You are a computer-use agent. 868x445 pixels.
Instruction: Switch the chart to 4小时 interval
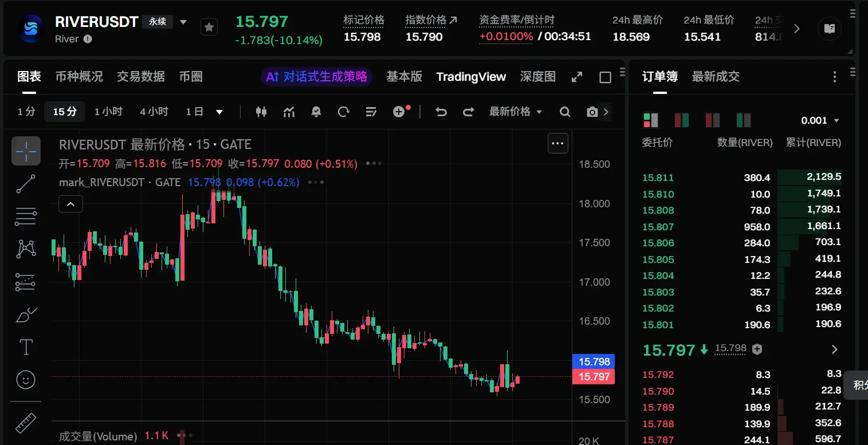(x=154, y=112)
